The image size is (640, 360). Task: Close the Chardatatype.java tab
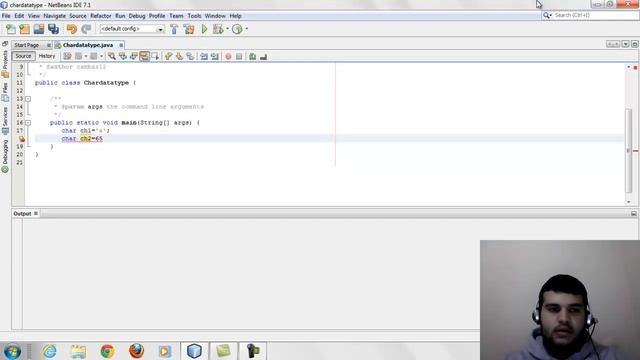121,45
